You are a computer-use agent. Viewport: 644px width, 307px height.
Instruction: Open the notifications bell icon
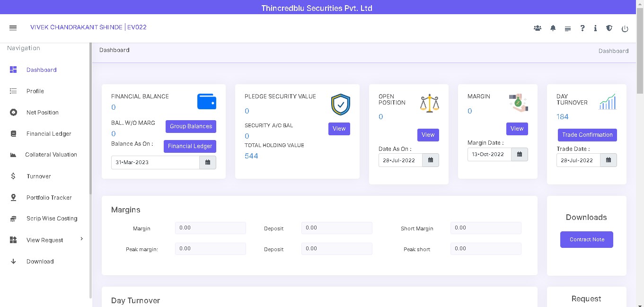coord(553,28)
